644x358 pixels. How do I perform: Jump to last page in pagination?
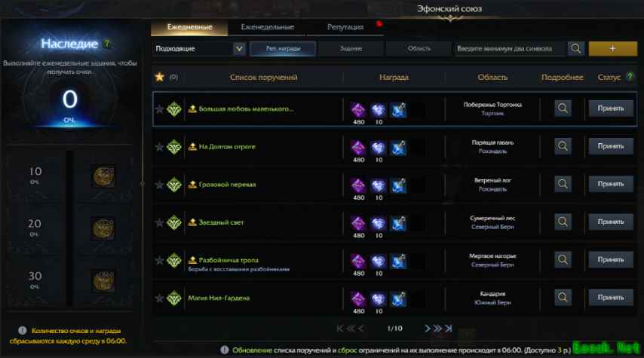(449, 328)
